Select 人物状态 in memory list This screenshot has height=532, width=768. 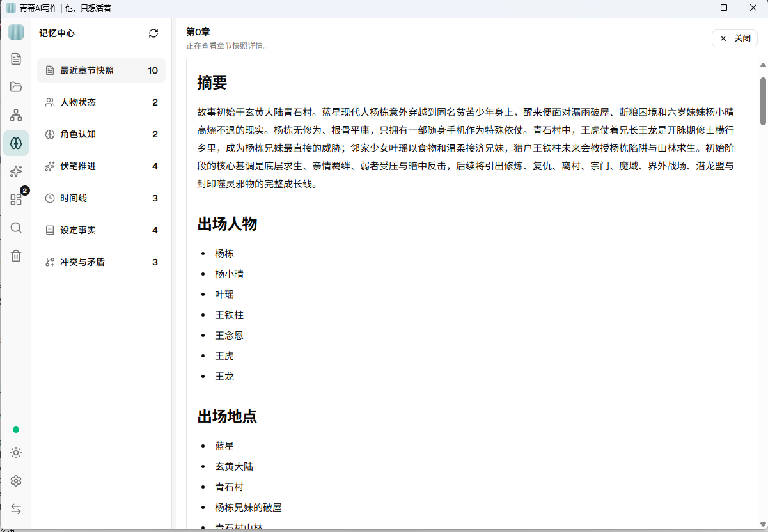click(x=101, y=102)
